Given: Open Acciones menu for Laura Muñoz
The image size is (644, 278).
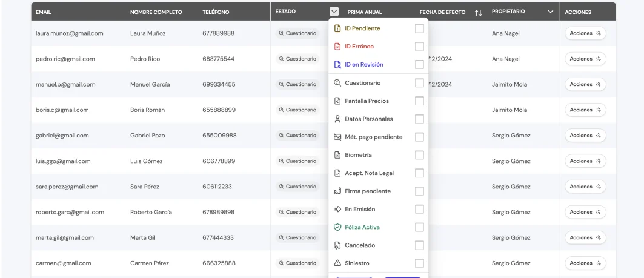Looking at the screenshot, I should click(x=585, y=33).
